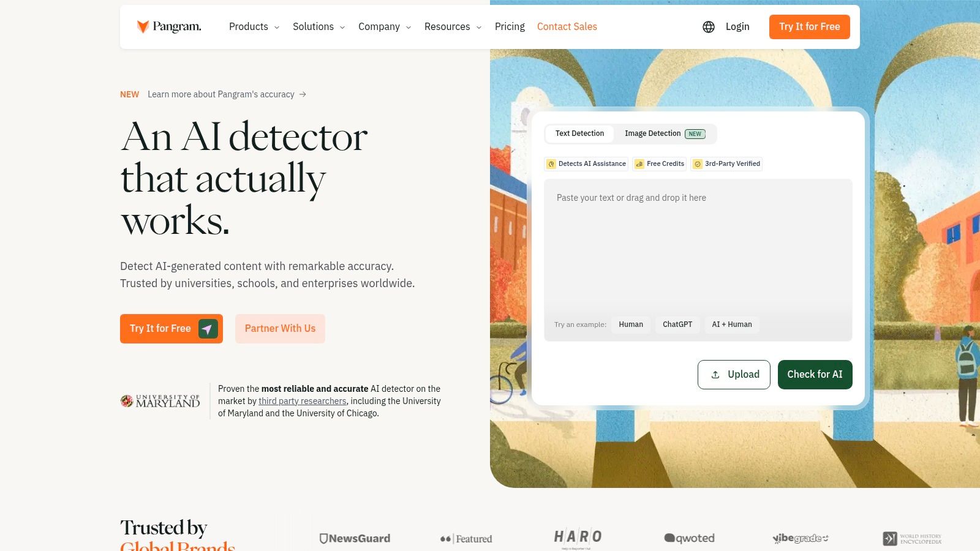Click the paper plane icon on Try It for Free

coord(208,329)
